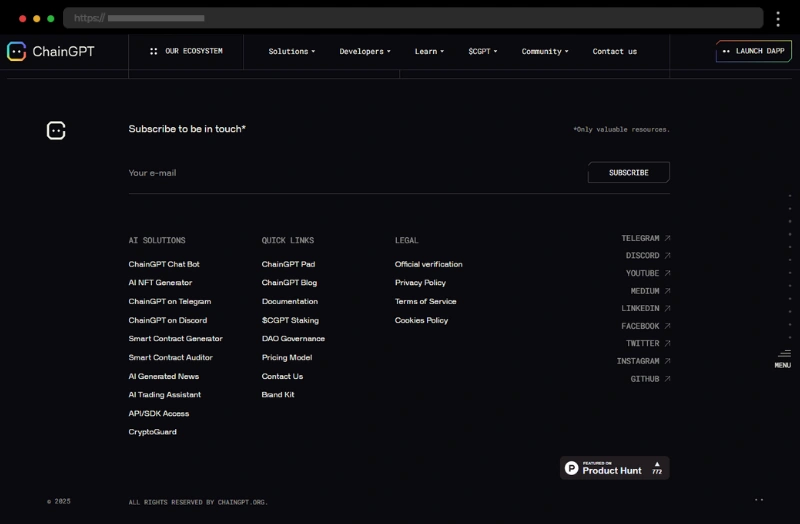The image size is (800, 524).
Task: Click the Subscribe button
Action: point(629,172)
